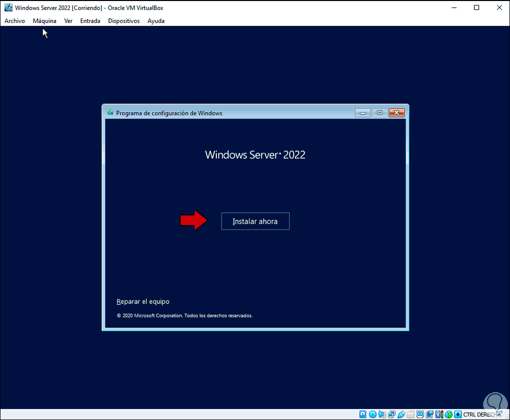510x420 pixels.
Task: Maximize the Windows setup dialog
Action: coord(379,113)
